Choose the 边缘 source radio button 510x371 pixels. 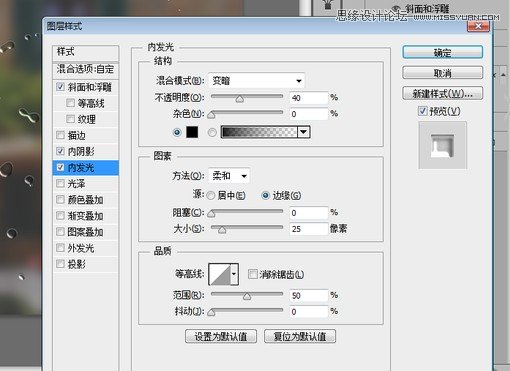265,196
